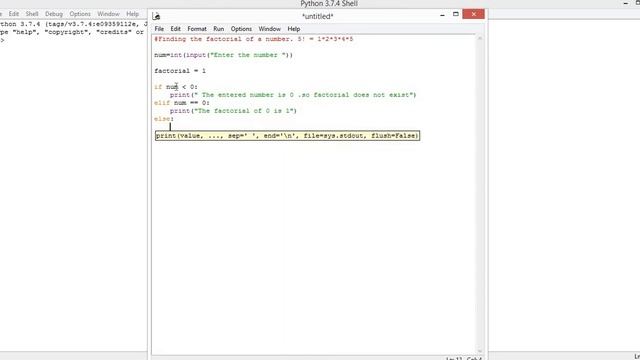This screenshot has height=360, width=640.
Task: Open the Edit menu in untitled editor
Action: [x=176, y=29]
